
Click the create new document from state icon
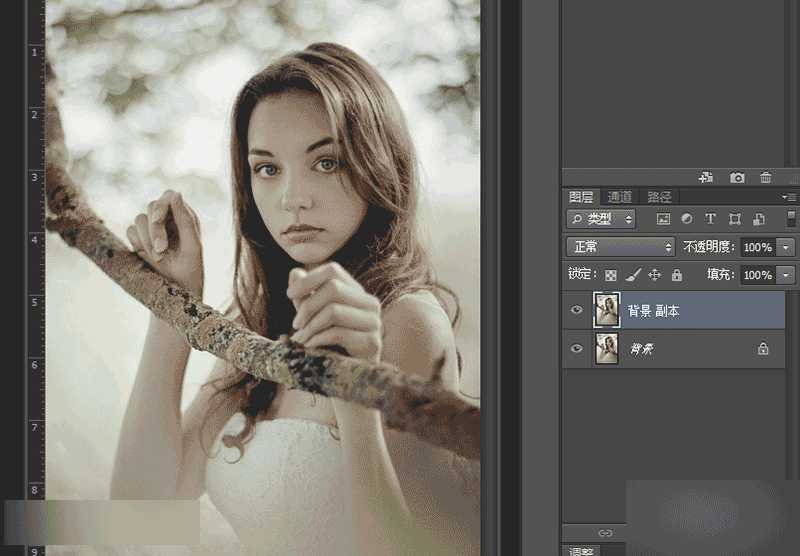click(706, 177)
